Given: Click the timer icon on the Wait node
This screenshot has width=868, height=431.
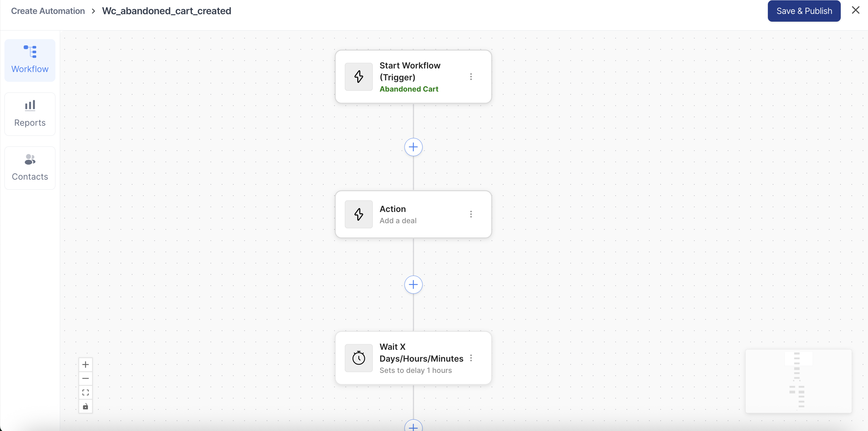Looking at the screenshot, I should click(x=358, y=358).
